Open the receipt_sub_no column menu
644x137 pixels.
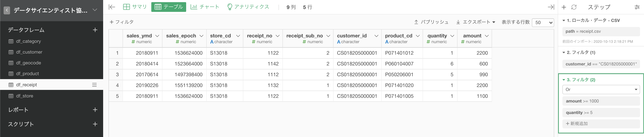tap(328, 36)
